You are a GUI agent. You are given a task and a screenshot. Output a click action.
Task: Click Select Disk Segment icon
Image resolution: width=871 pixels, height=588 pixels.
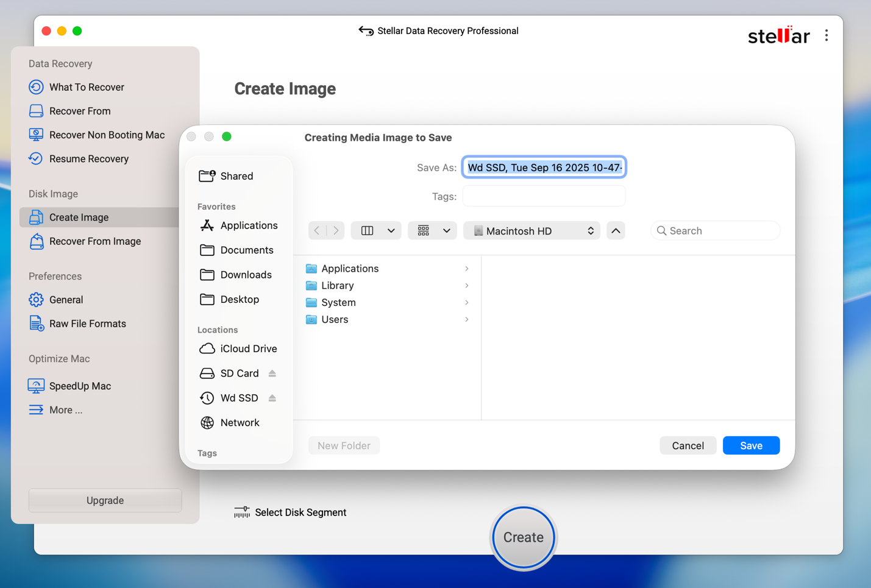[x=242, y=512]
